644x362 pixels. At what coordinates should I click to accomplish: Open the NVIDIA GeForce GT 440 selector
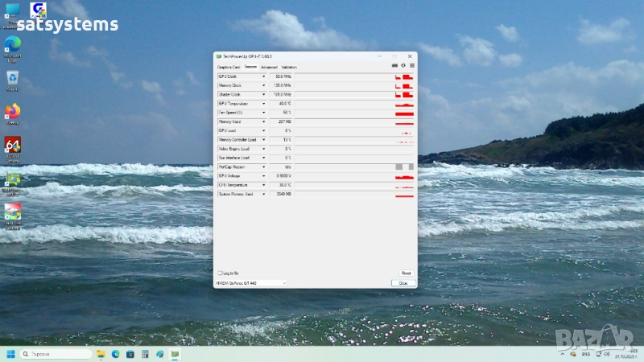coord(250,283)
